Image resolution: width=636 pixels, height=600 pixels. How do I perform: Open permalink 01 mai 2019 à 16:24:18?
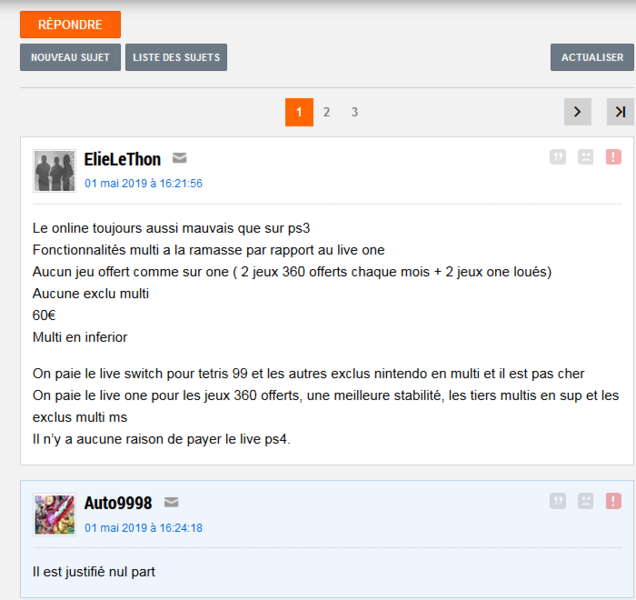coord(143,528)
